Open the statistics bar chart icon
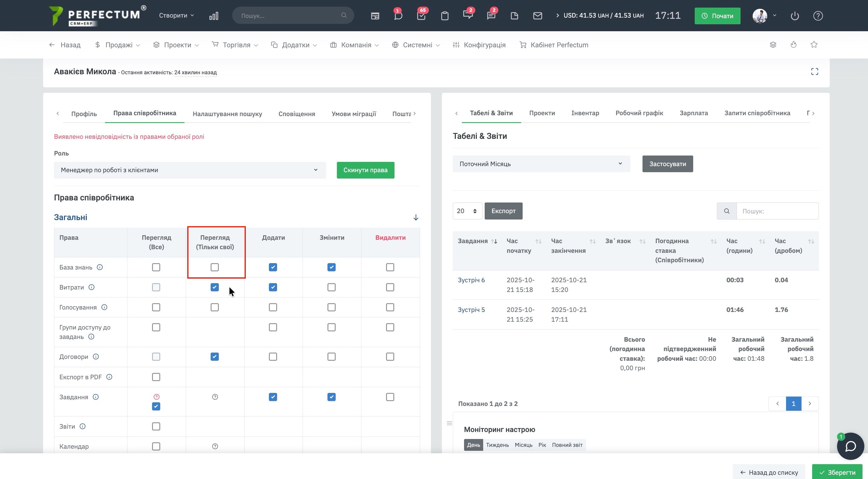The height and width of the screenshot is (479, 868). [x=214, y=16]
